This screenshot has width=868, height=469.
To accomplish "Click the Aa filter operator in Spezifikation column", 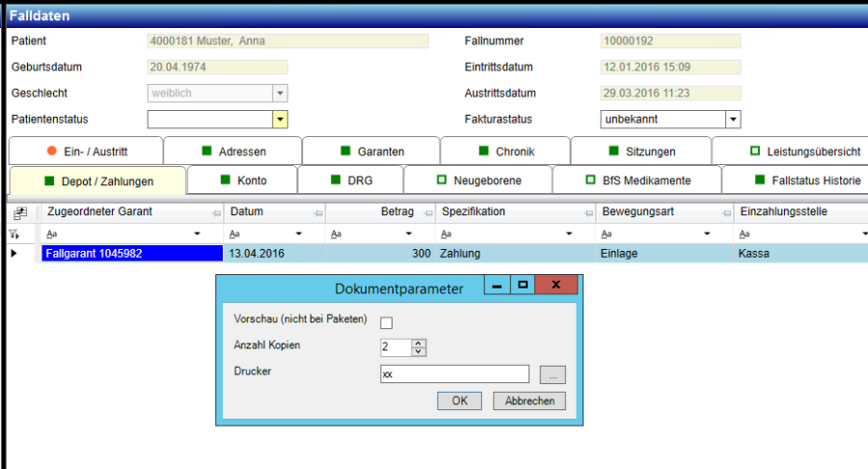I will 447,234.
